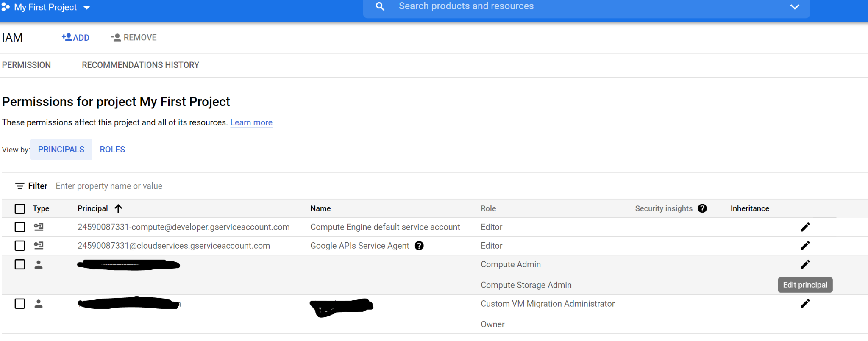The image size is (868, 341).
Task: View by Roles tab
Action: pos(112,150)
